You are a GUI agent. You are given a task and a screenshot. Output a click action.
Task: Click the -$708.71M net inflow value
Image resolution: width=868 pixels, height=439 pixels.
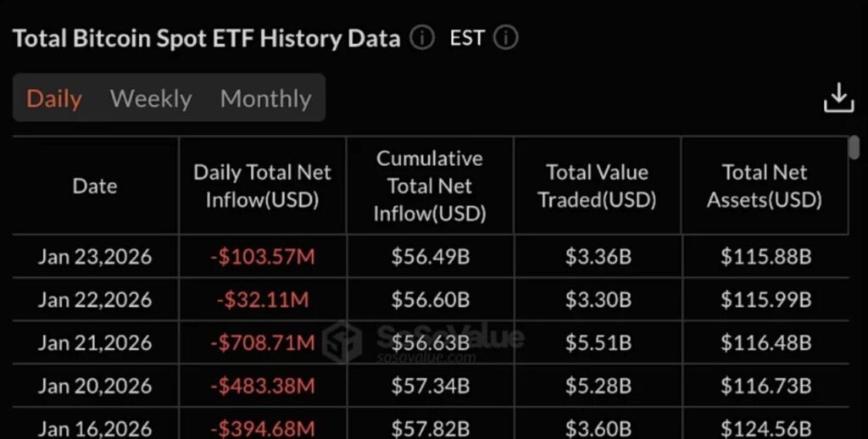(x=263, y=342)
